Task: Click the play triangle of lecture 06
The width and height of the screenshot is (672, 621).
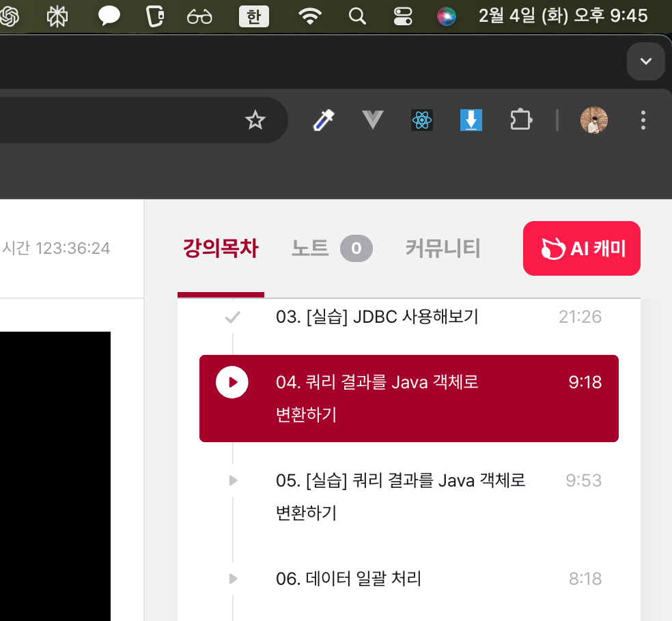Action: pos(233,579)
